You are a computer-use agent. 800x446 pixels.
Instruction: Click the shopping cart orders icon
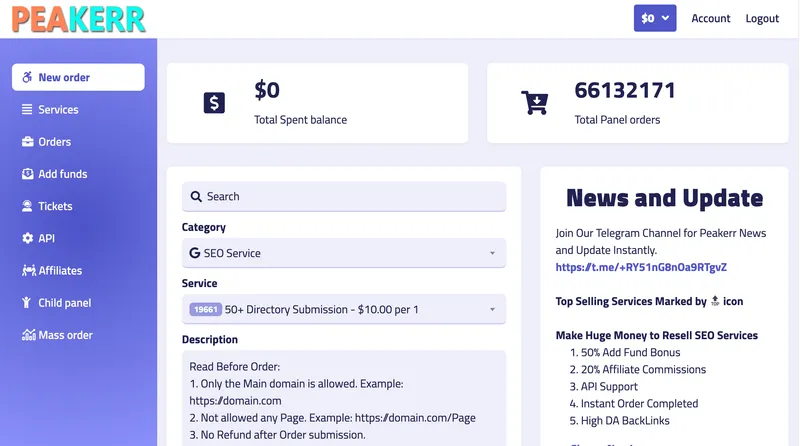click(535, 103)
